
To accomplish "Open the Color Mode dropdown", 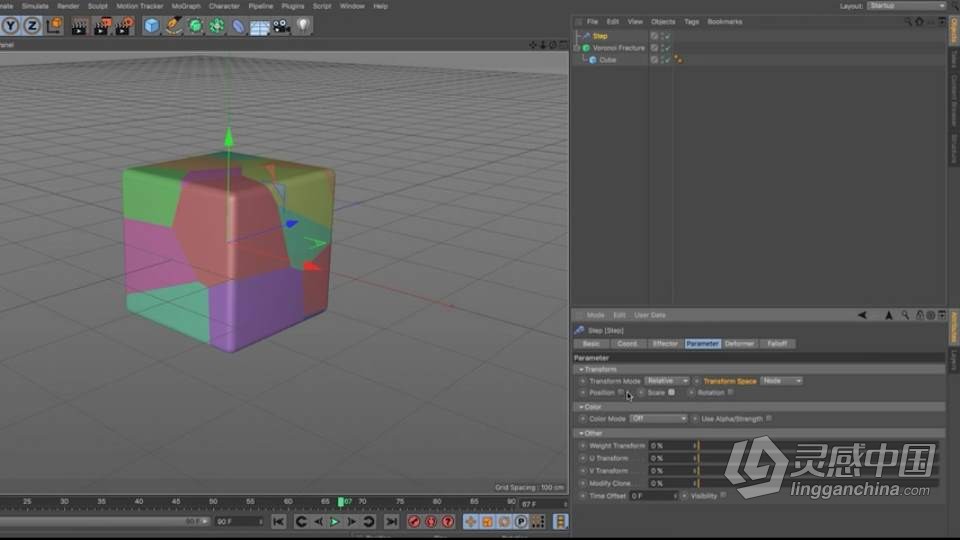I will (658, 419).
